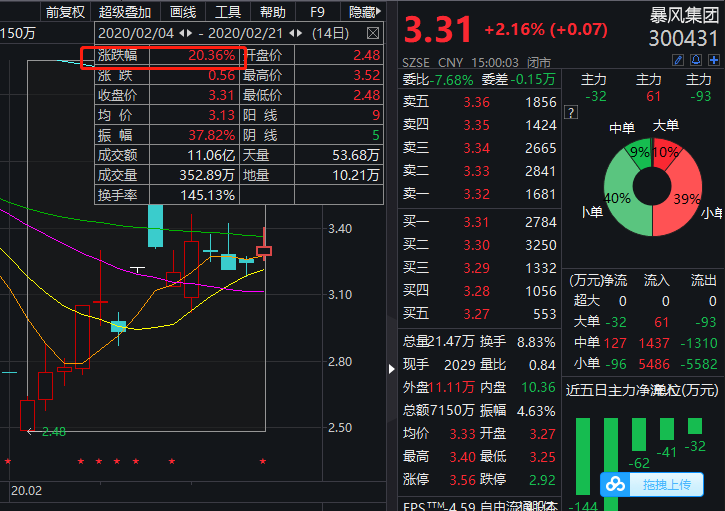The image size is (725, 511).
Task: Select the 卖三 3.34 order row
Action: [x=479, y=148]
